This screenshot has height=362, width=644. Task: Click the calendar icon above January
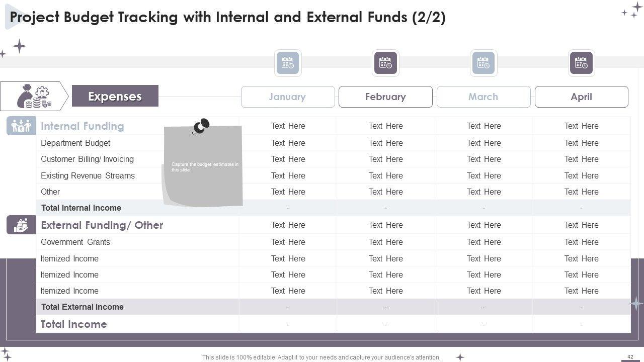point(288,63)
